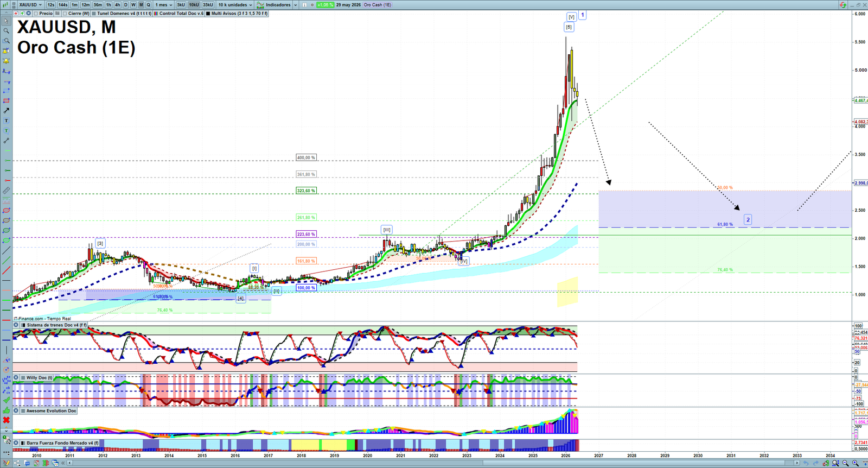Click the top-right red-green refresh icon
The image size is (868, 468).
point(843,5)
